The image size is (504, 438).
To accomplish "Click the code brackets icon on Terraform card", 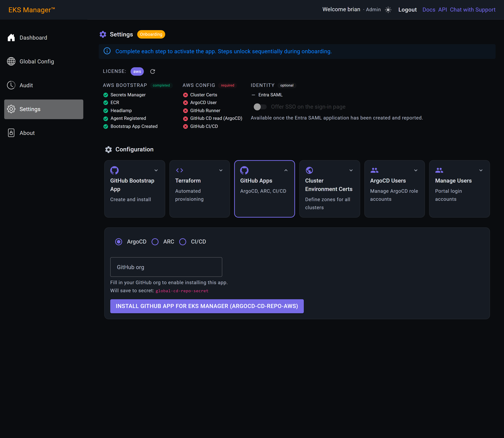I will tap(180, 170).
